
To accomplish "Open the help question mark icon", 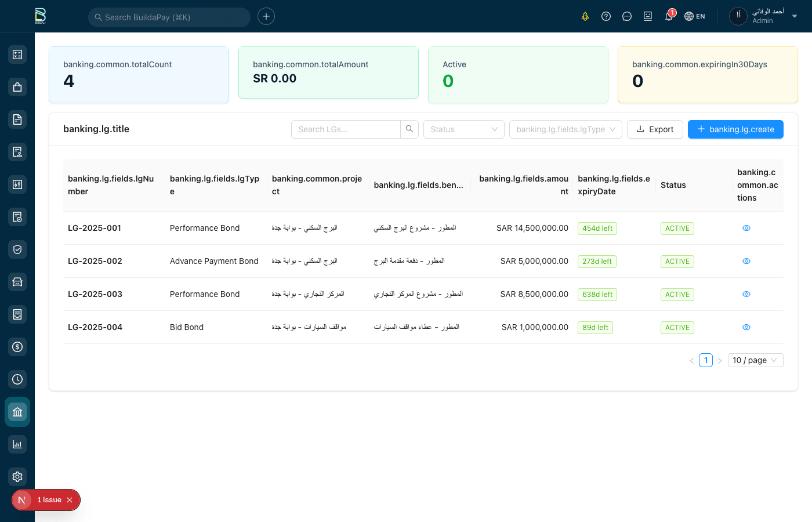I will click(x=606, y=16).
